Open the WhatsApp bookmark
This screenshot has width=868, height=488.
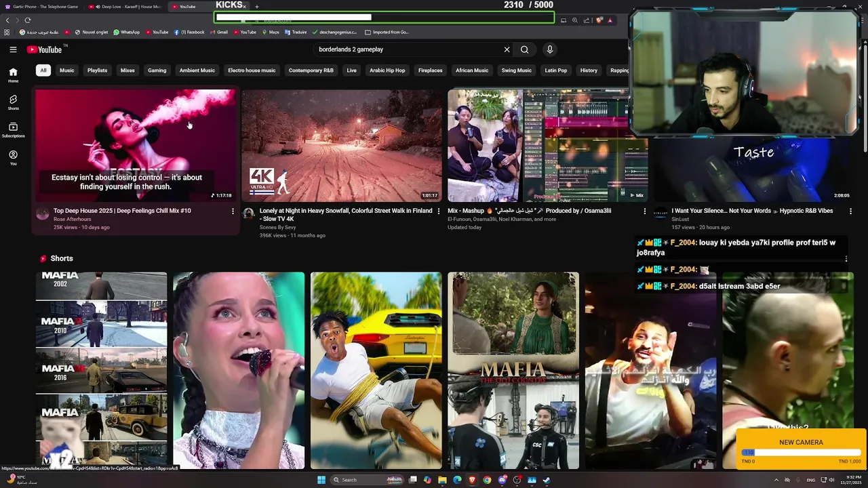coord(127,32)
